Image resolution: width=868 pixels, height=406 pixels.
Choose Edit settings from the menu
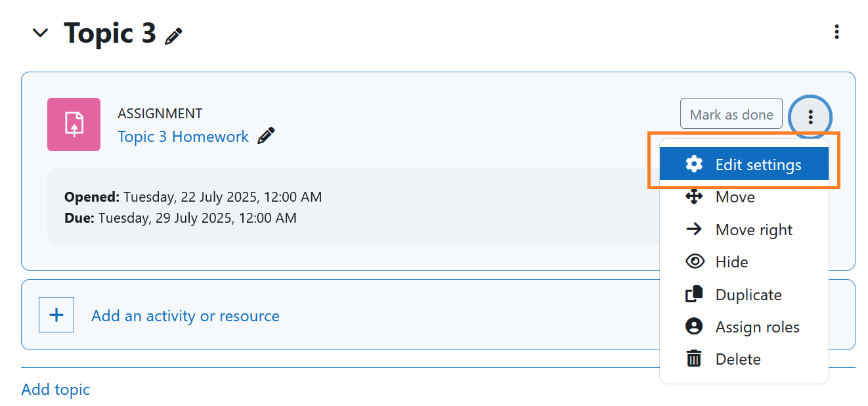[x=758, y=164]
